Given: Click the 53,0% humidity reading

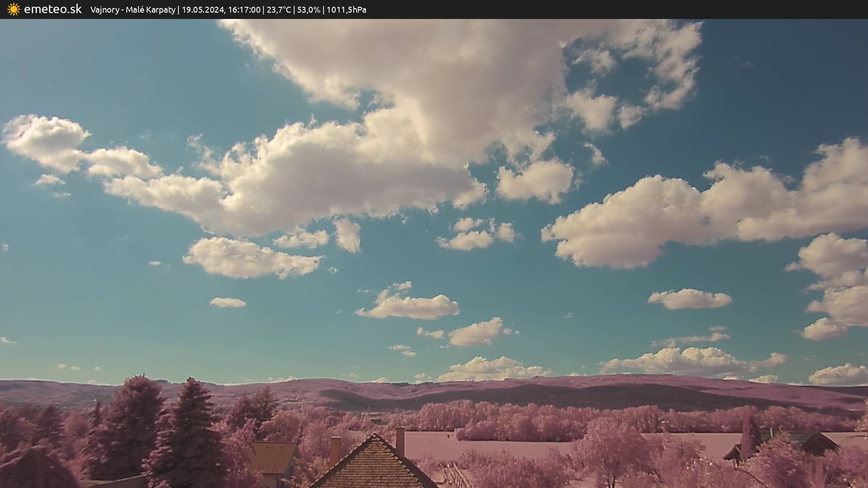Looking at the screenshot, I should tap(308, 10).
